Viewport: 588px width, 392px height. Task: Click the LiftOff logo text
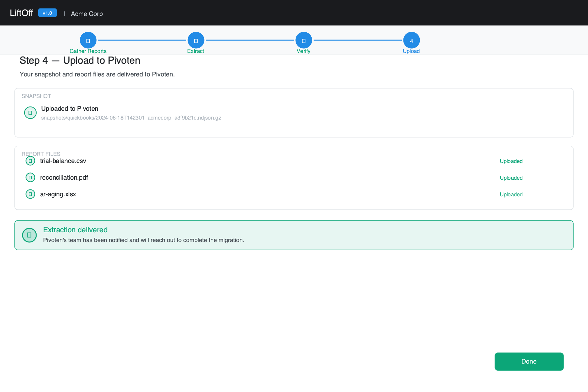pos(22,13)
